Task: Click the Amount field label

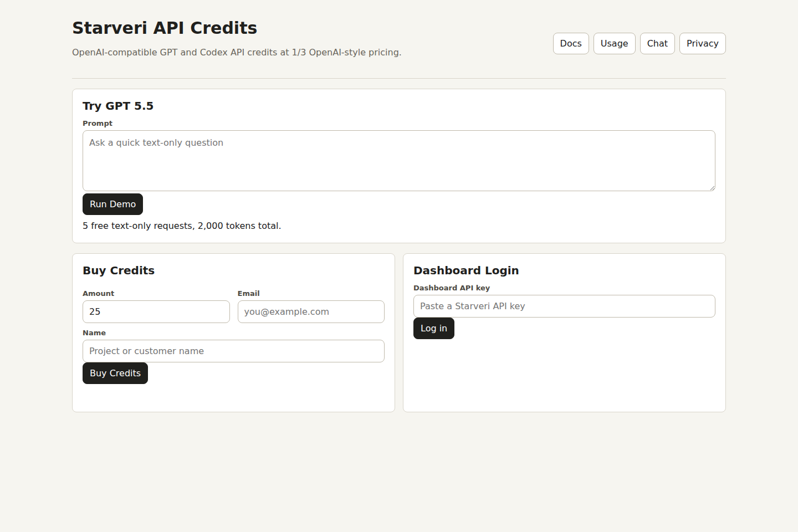Action: (99, 293)
